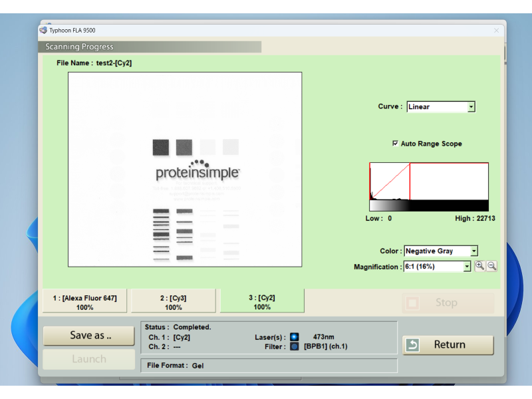
Task: Click the File Format : Gel text
Action: point(176,366)
